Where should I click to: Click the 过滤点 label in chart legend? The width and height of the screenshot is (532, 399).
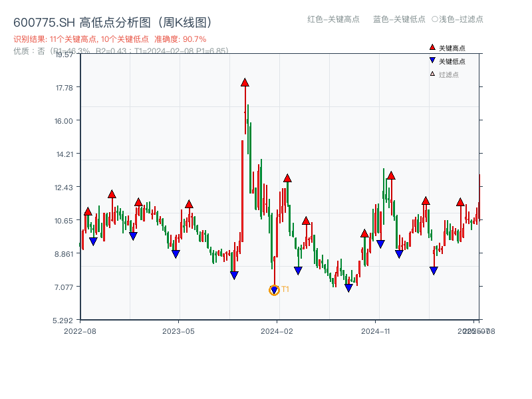448,74
